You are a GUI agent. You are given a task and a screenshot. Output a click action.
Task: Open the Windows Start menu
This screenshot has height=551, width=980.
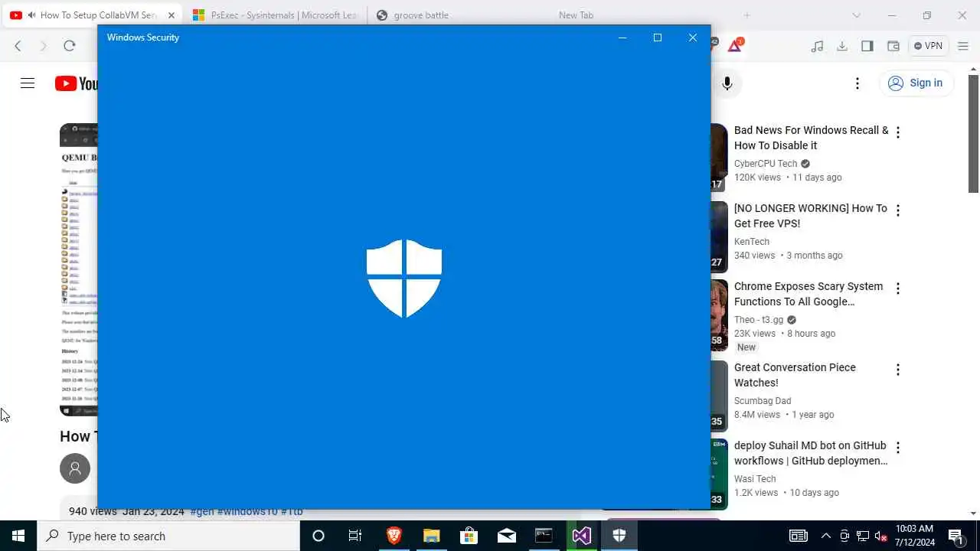click(x=18, y=536)
